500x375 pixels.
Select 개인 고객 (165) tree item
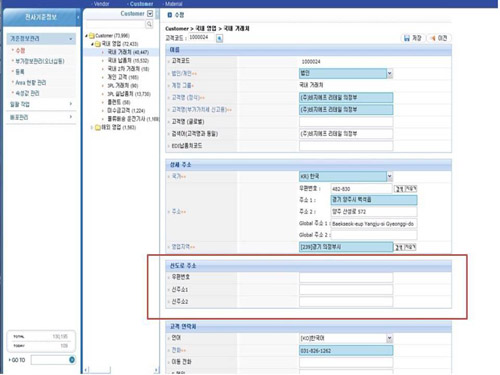pos(122,77)
